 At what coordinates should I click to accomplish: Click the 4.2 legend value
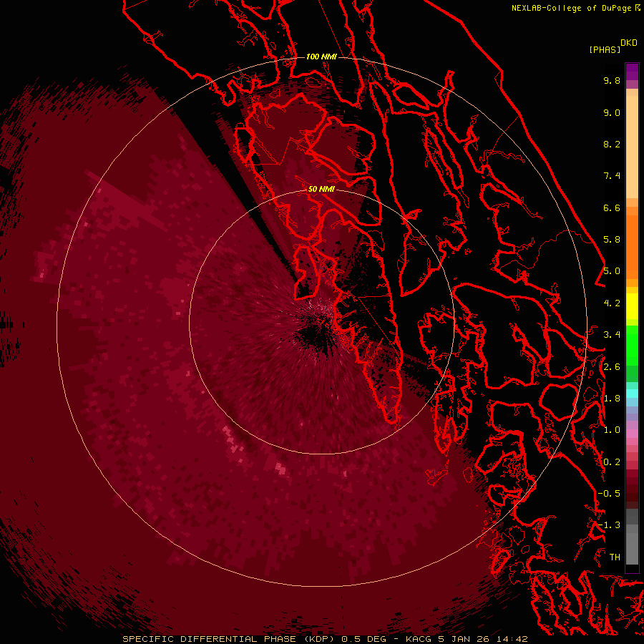coord(612,303)
